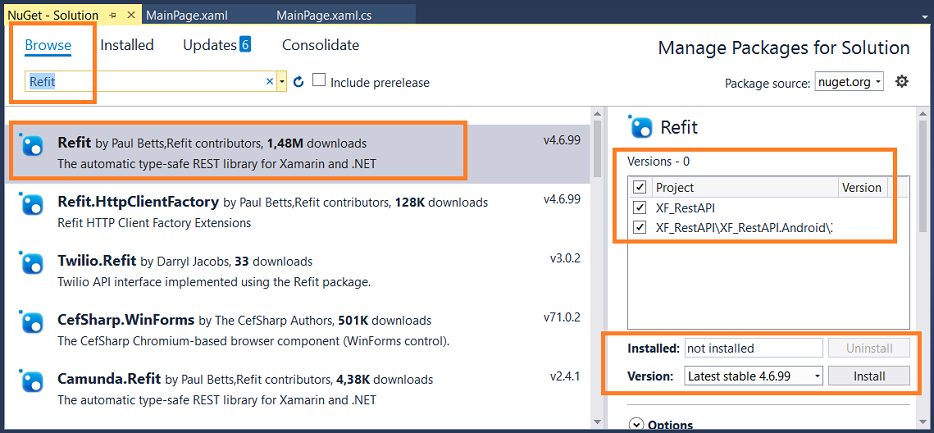Click the Refit.HttpClientFactory package icon
934x433 pixels.
click(x=32, y=204)
